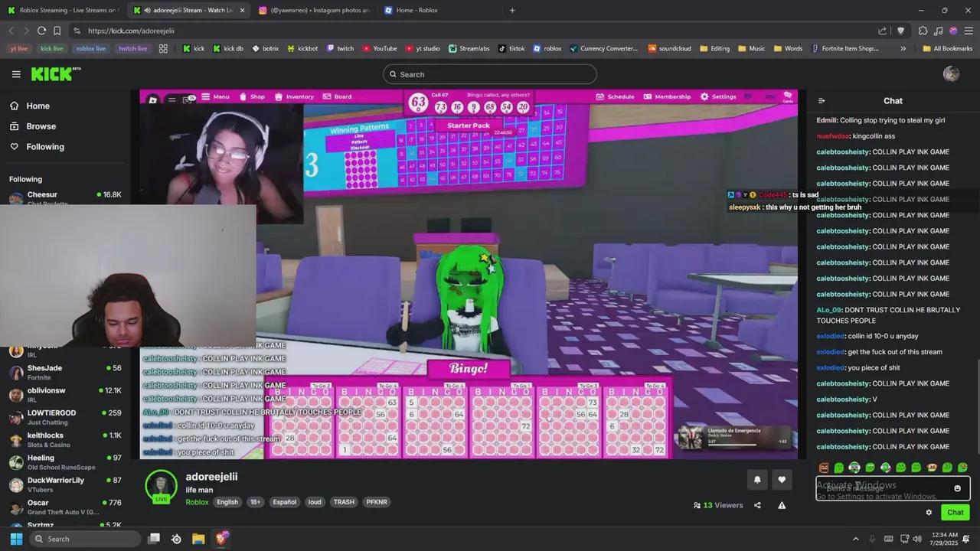Show hidden system tray icons

[856, 539]
